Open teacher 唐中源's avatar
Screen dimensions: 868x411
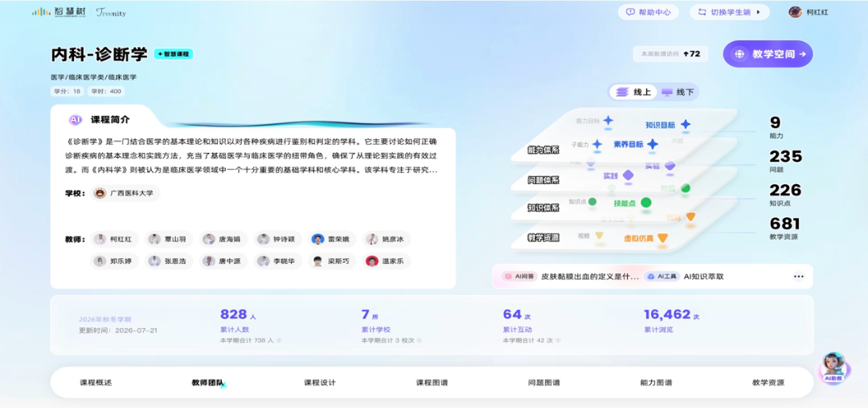(208, 261)
